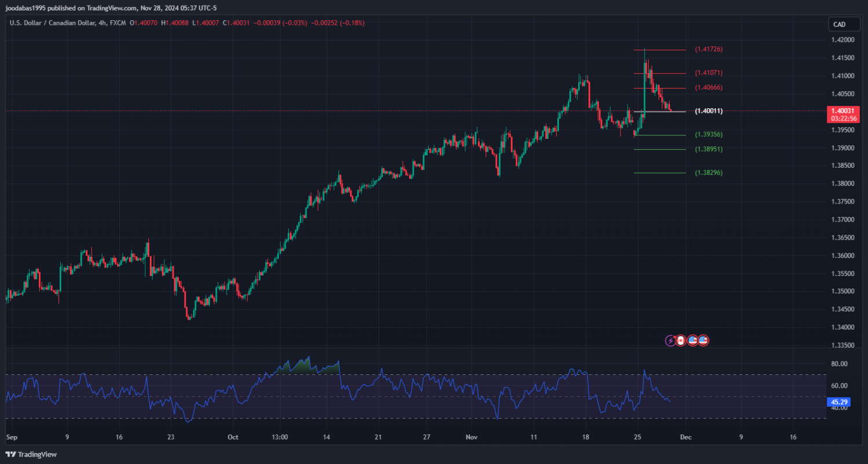Select the white 1.40011 pivot level label
Image resolution: width=868 pixels, height=464 pixels.
click(709, 111)
